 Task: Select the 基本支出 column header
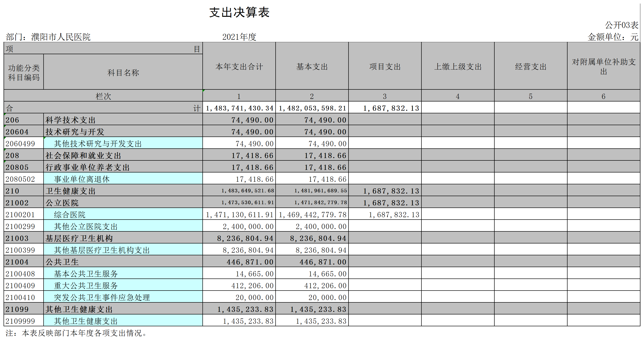pos(312,66)
